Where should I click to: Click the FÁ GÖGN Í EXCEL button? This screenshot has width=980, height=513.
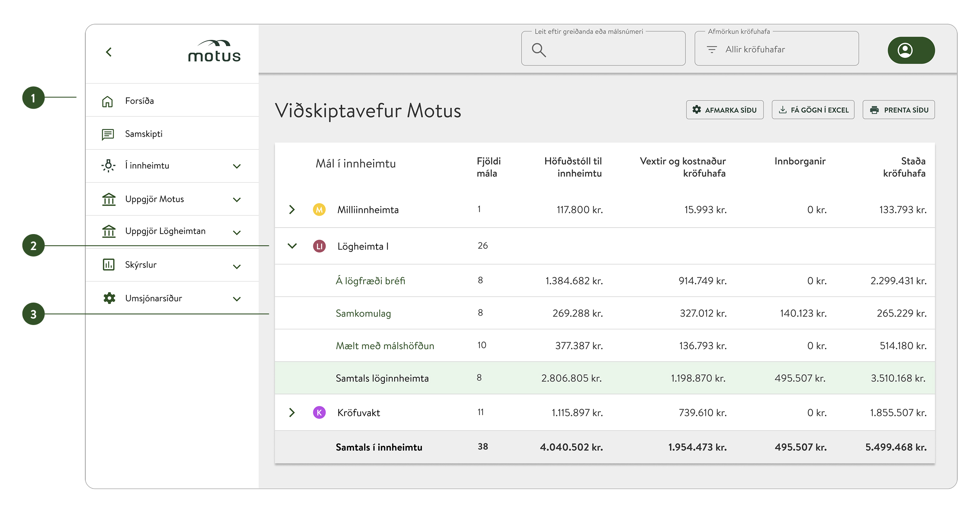(813, 109)
